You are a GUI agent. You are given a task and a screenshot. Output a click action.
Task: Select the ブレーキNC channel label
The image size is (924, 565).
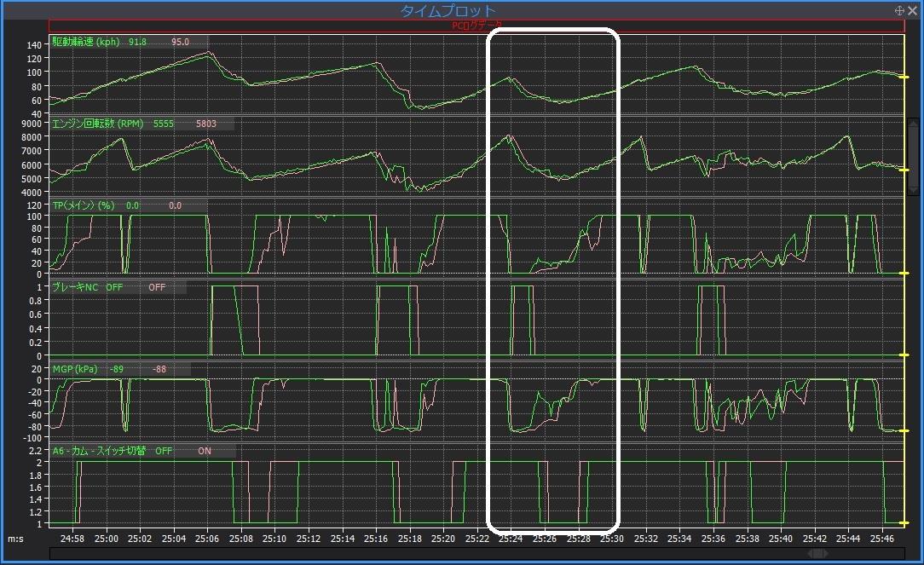pos(75,287)
